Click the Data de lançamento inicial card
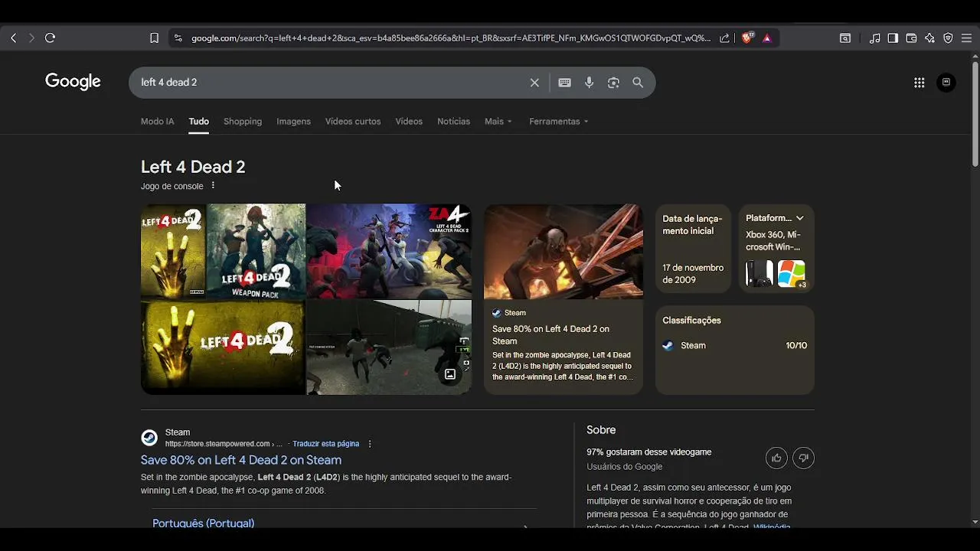The image size is (980, 551). [693, 248]
